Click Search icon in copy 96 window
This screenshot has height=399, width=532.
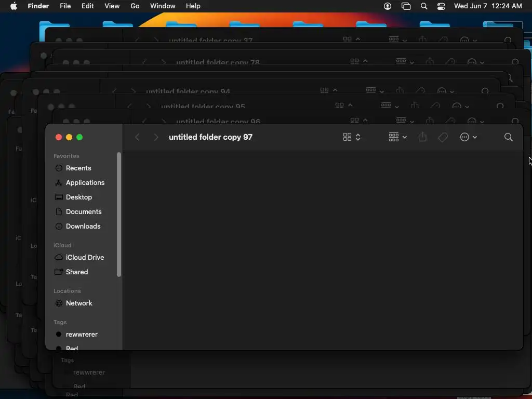click(x=515, y=121)
